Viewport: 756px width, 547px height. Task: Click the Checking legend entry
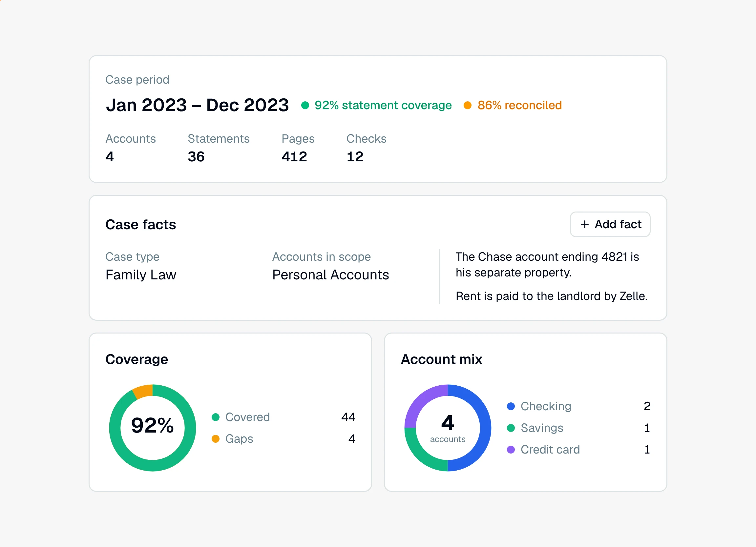click(x=579, y=406)
